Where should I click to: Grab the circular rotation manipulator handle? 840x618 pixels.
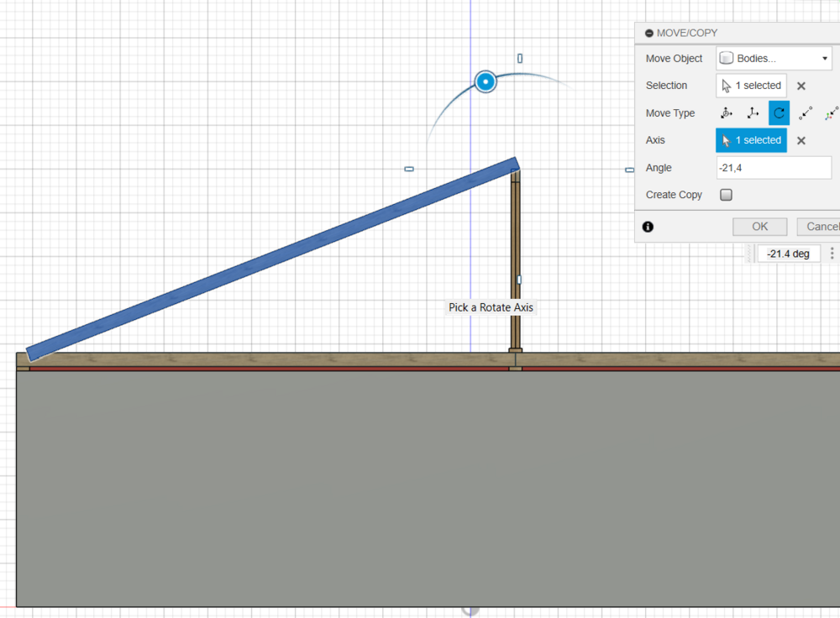(x=485, y=81)
